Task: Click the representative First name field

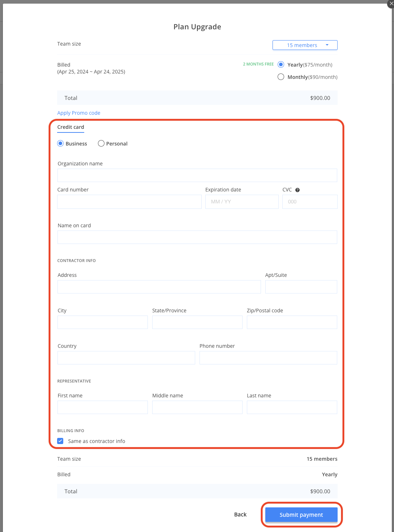Action: click(102, 407)
